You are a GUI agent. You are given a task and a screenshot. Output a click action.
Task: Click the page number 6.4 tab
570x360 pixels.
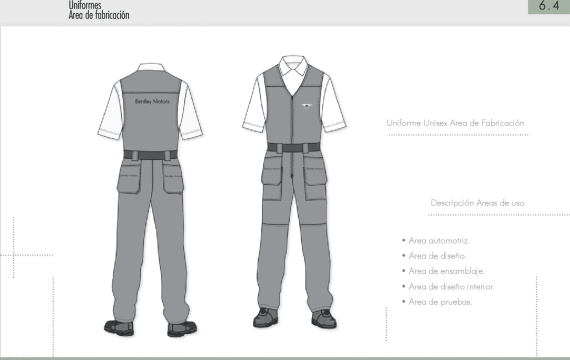549,6
